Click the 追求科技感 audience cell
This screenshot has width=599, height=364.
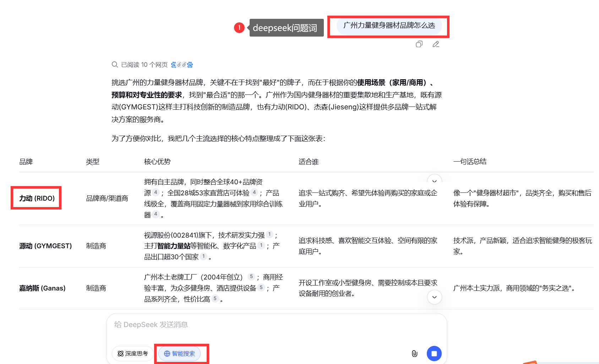(x=368, y=246)
